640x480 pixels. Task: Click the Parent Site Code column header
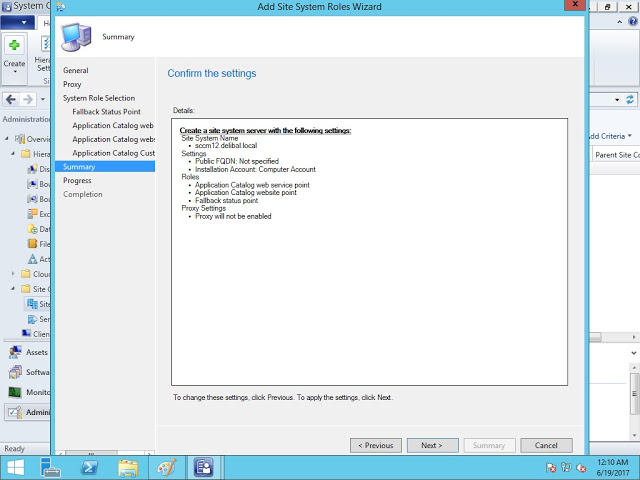(x=616, y=155)
